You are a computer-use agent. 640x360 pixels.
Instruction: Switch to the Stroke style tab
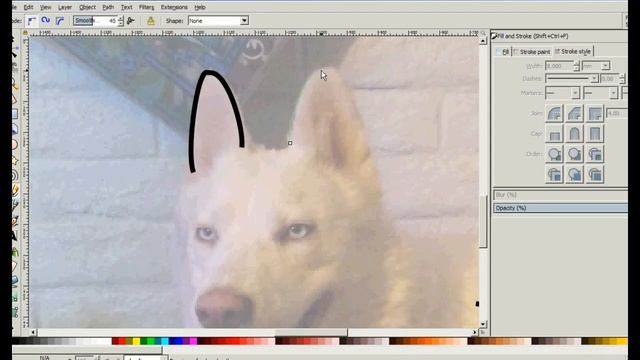click(x=573, y=51)
